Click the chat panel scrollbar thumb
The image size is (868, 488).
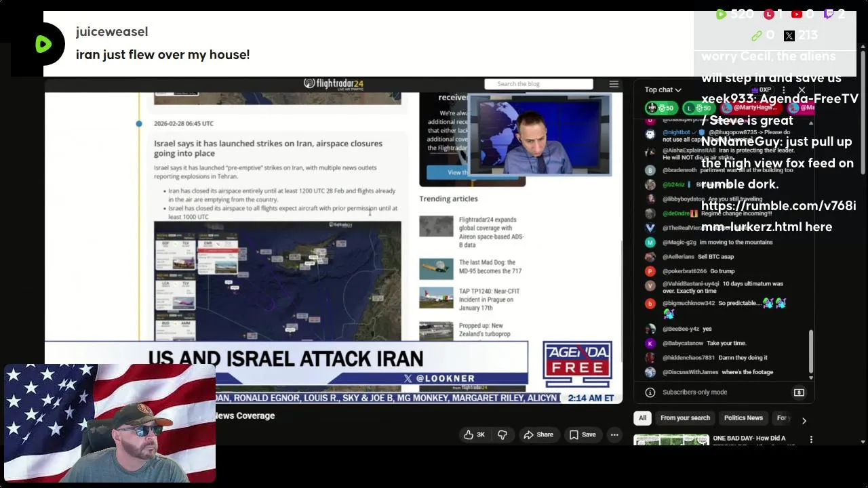tap(811, 351)
